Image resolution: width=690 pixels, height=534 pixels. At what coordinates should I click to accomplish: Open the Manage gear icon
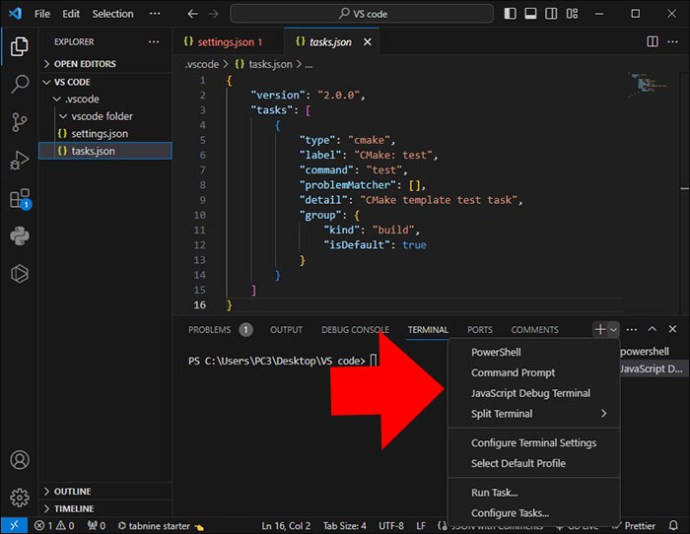point(20,498)
